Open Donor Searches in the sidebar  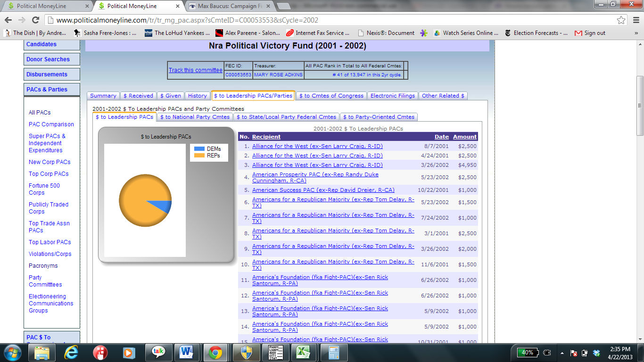tap(52, 59)
